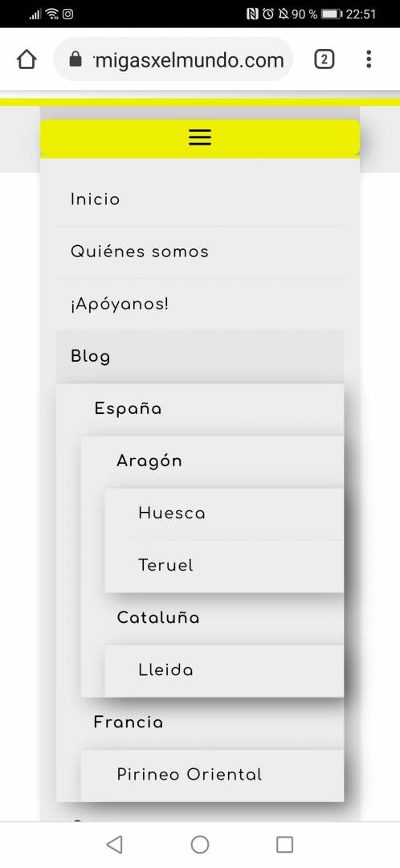
Task: Tap the Android recent apps square
Action: pos(284,844)
